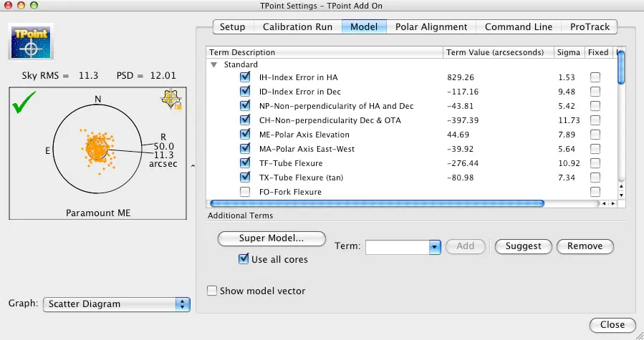Click the Term Value (arcseconds) column header
This screenshot has width=644, height=340.
(498, 52)
